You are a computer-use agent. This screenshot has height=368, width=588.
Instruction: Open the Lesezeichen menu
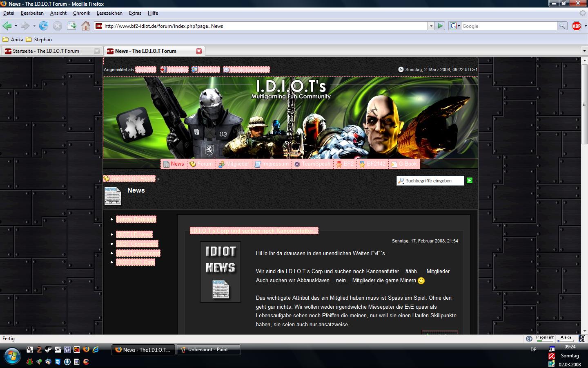(109, 13)
